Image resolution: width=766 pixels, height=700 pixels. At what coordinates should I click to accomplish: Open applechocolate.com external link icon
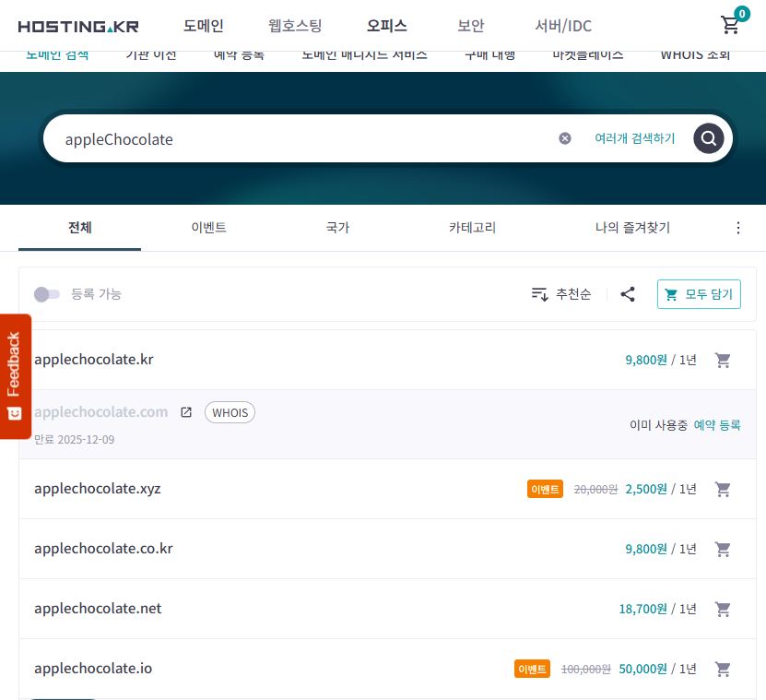point(186,412)
